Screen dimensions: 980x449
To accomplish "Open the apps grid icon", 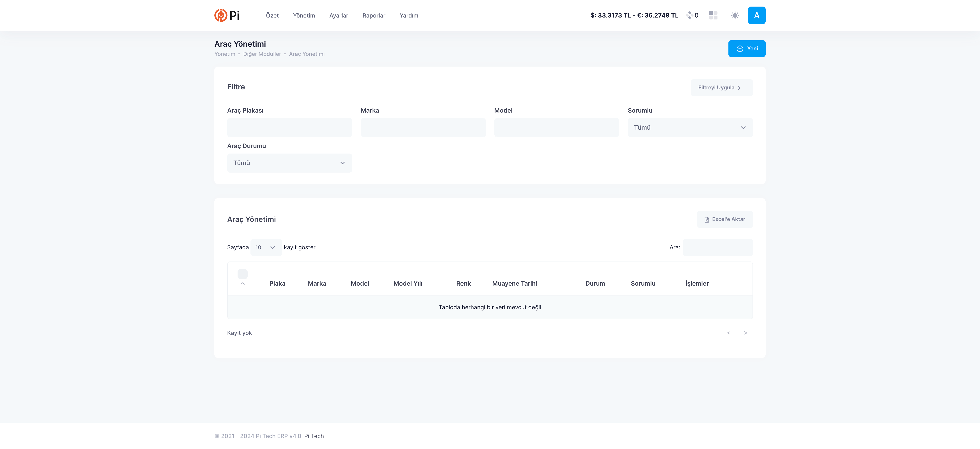I will tap(713, 15).
